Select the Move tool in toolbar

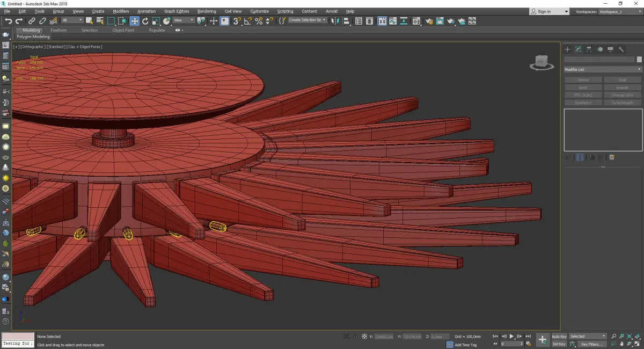pyautogui.click(x=134, y=21)
